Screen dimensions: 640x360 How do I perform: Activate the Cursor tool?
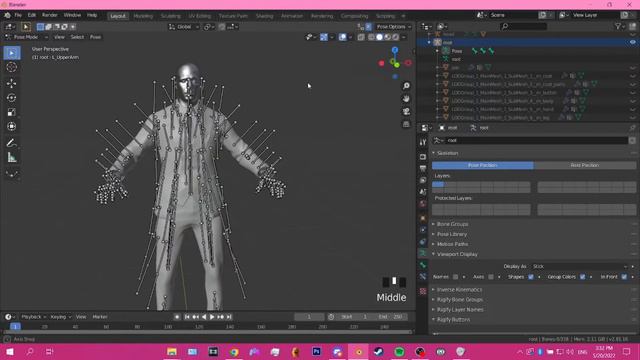click(12, 67)
